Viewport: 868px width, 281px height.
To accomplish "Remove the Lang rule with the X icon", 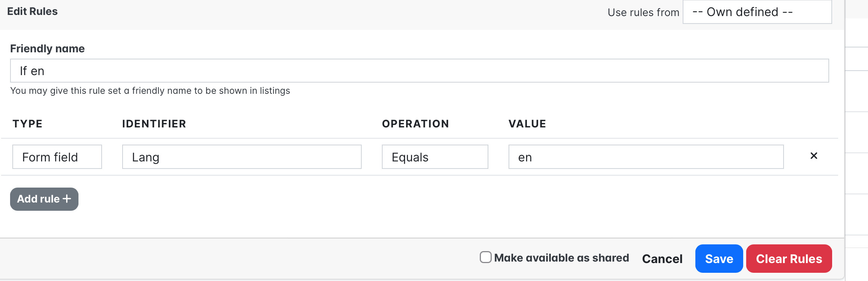I will [x=813, y=156].
